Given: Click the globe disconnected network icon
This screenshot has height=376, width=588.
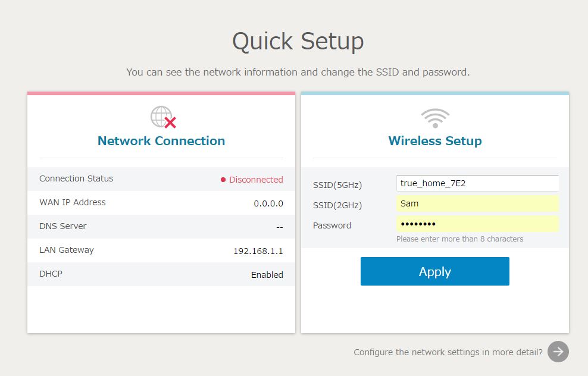Looking at the screenshot, I should coord(162,117).
